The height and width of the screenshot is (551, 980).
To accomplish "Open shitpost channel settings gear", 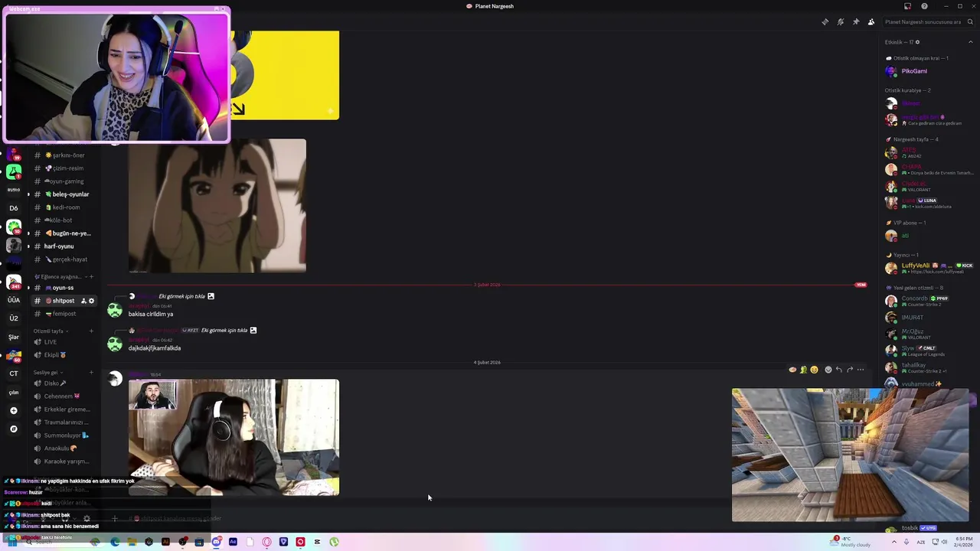I will tap(92, 301).
